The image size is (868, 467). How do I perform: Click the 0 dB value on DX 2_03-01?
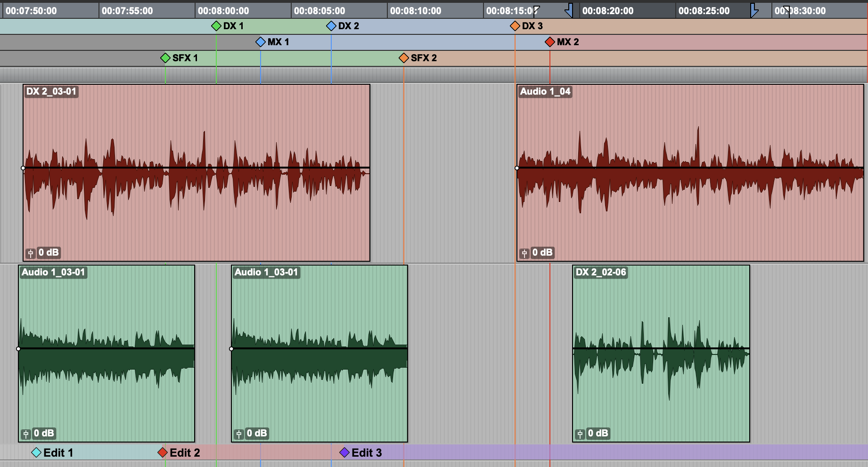[x=49, y=252]
